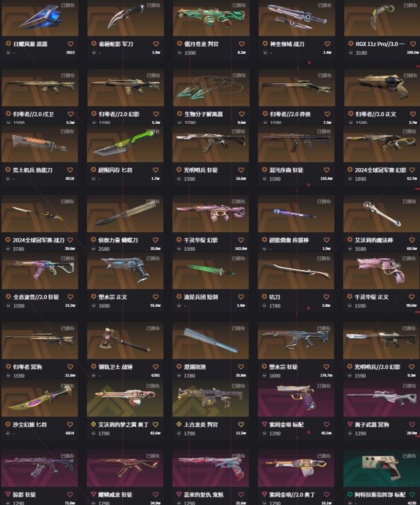
Task: Click green tier icon of 阿特拉斯指挥部 标配
Action: [x=350, y=494]
